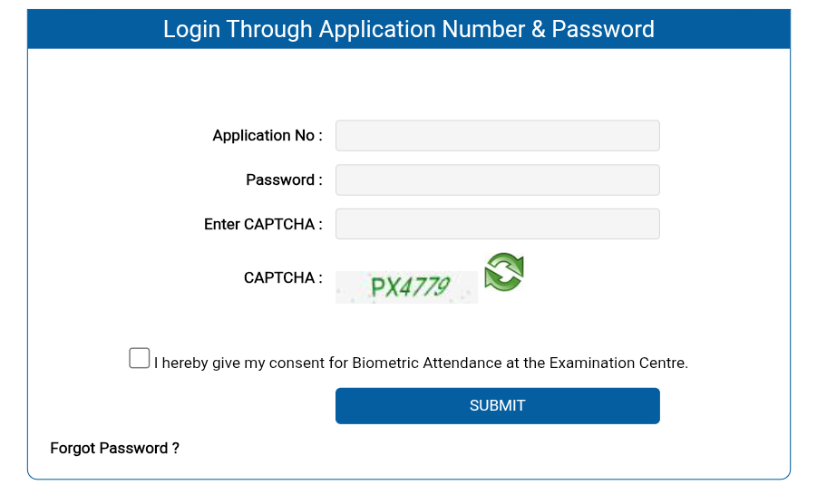Click the PX4779 CAPTCHA image
The width and height of the screenshot is (817, 504).
point(406,287)
